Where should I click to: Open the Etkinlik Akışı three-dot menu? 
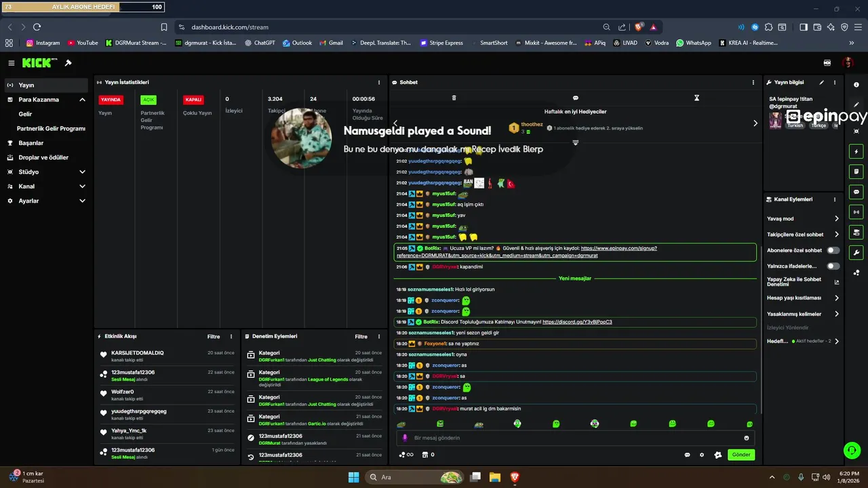click(231, 336)
